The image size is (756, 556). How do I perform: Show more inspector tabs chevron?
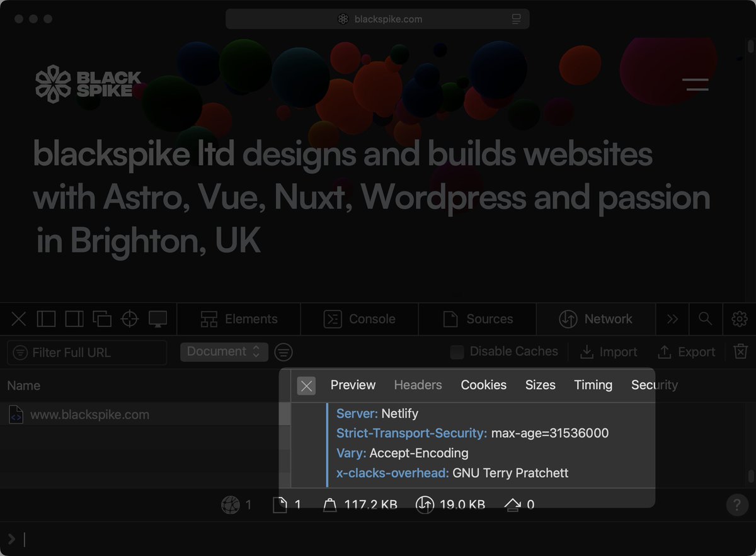(x=673, y=319)
